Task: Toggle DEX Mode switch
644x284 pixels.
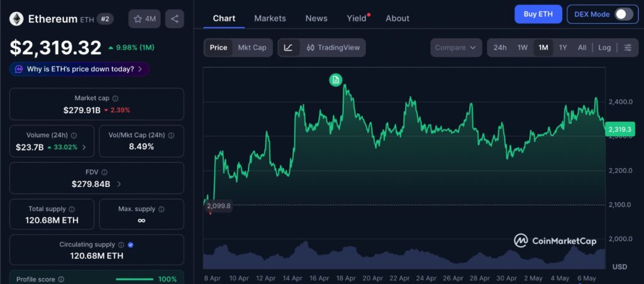Action: 623,14
